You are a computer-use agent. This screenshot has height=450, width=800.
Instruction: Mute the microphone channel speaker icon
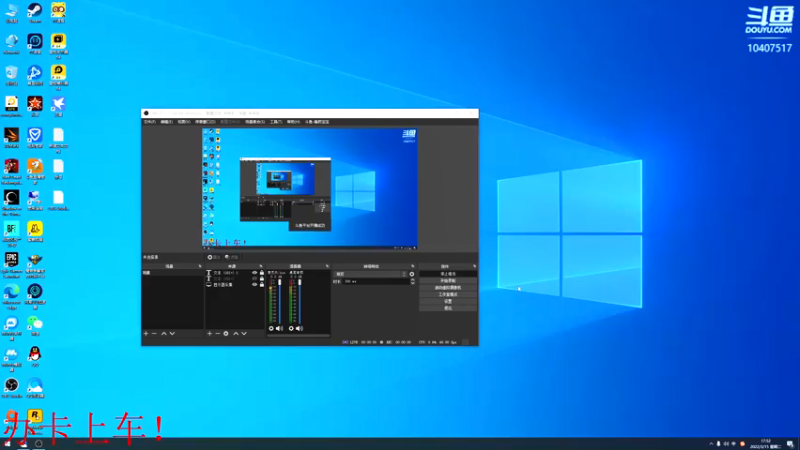(x=279, y=329)
